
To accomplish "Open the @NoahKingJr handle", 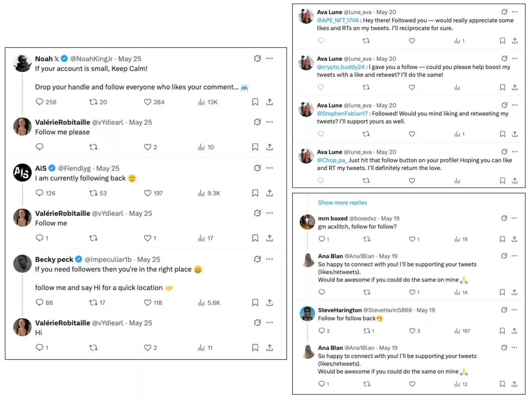I will pyautogui.click(x=91, y=59).
